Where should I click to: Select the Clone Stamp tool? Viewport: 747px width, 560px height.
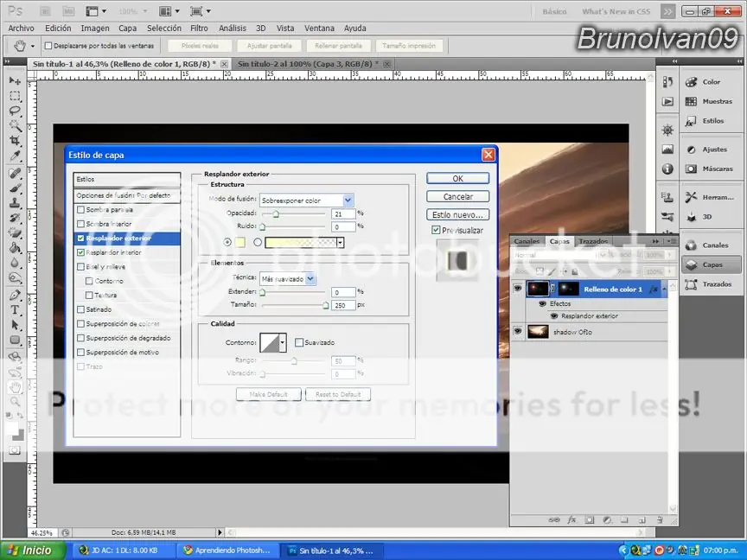pos(15,203)
